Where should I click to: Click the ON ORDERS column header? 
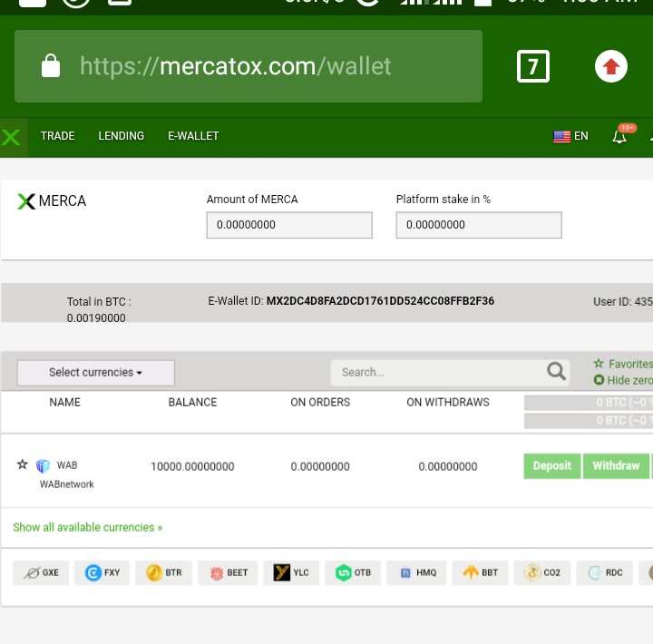[320, 402]
